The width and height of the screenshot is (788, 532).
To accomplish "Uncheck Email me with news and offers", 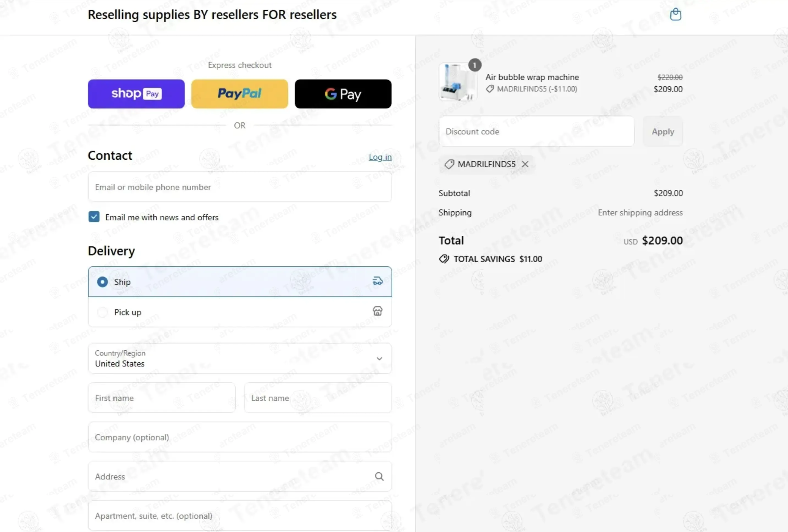I will [x=94, y=217].
